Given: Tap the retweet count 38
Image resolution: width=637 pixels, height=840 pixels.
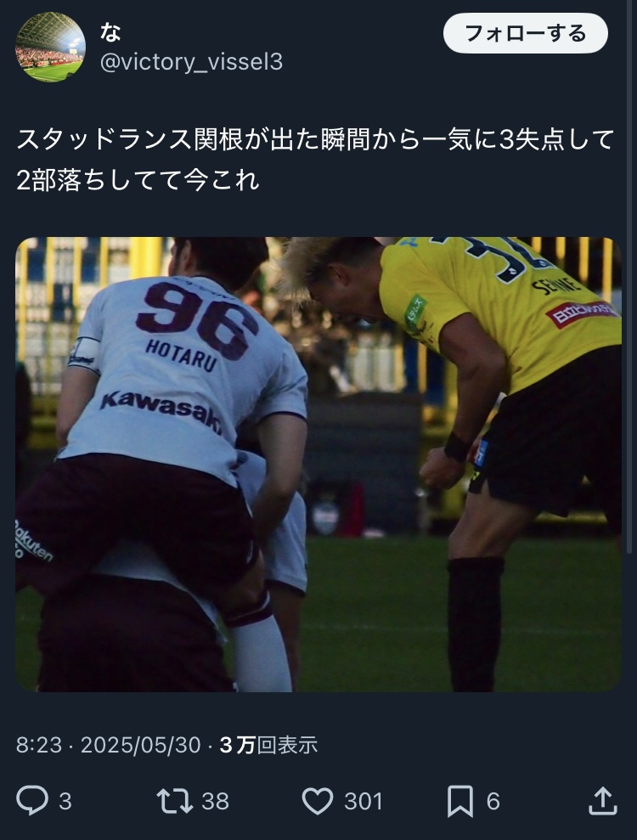Looking at the screenshot, I should (x=215, y=802).
